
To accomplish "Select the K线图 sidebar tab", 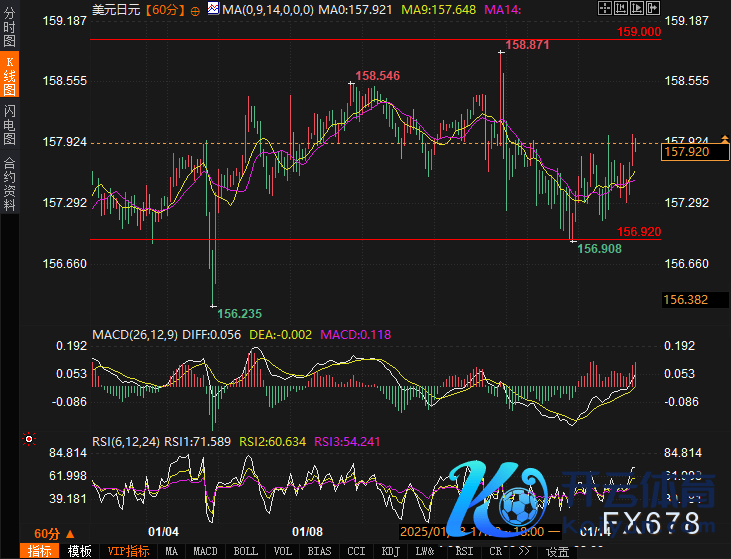I will [9, 76].
